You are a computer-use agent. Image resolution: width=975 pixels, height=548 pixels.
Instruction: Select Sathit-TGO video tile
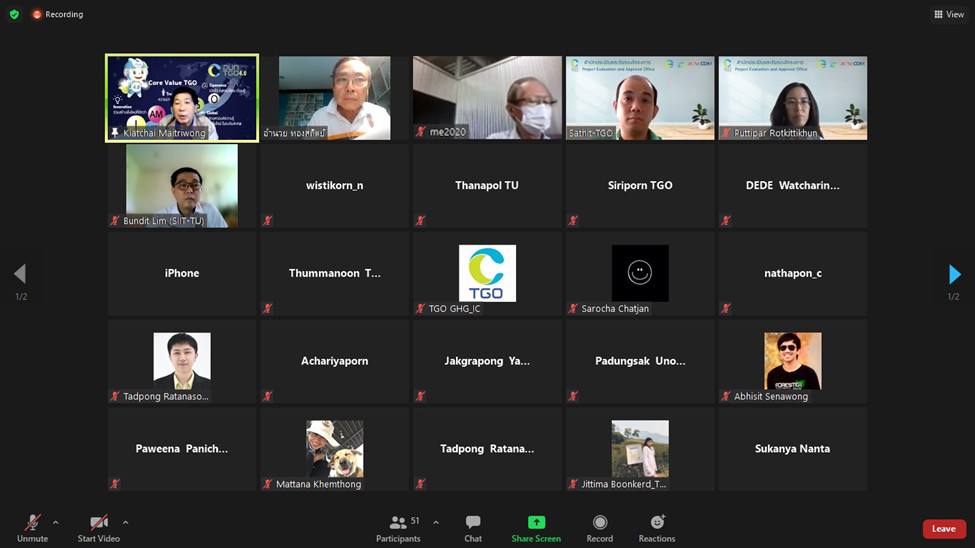point(640,98)
